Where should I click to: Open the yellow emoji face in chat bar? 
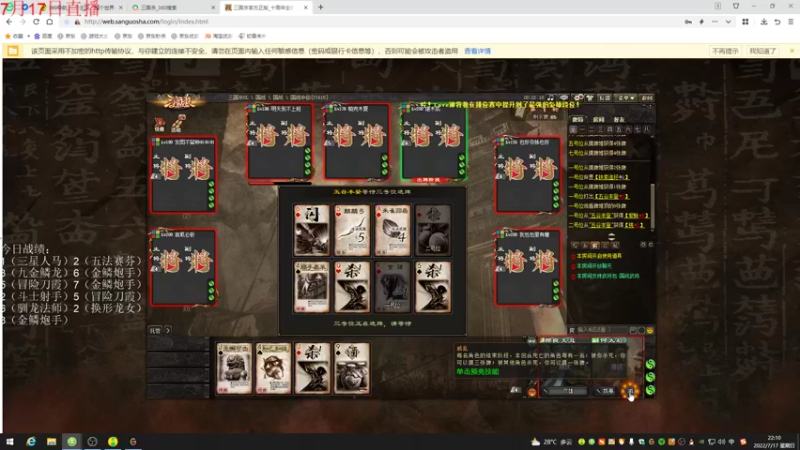coord(650,331)
